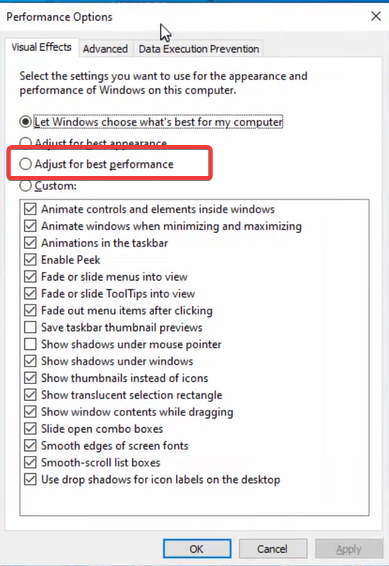
Task: Enable Save taskbar thumbnail previews
Action: tap(30, 327)
